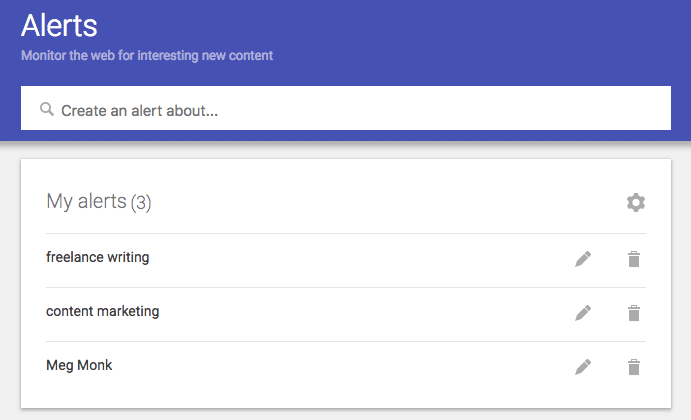691x420 pixels.
Task: Remove the Meg Monk alert via trash icon
Action: pyautogui.click(x=634, y=367)
